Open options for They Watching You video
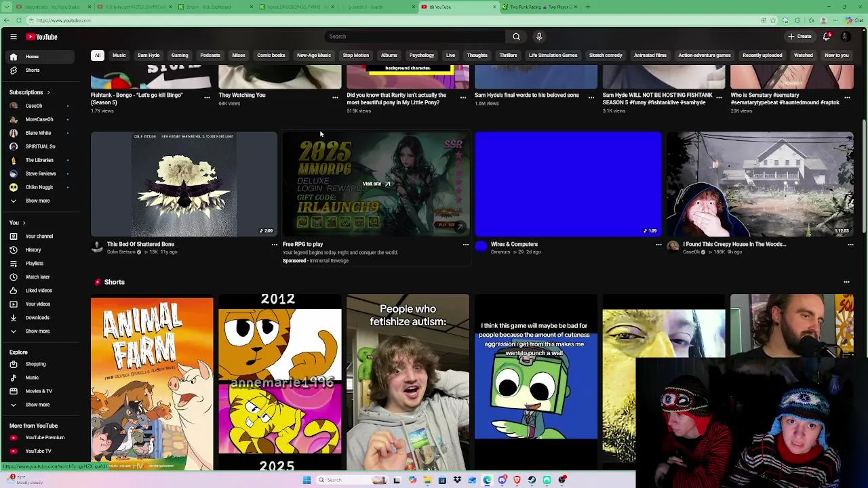 pyautogui.click(x=335, y=98)
